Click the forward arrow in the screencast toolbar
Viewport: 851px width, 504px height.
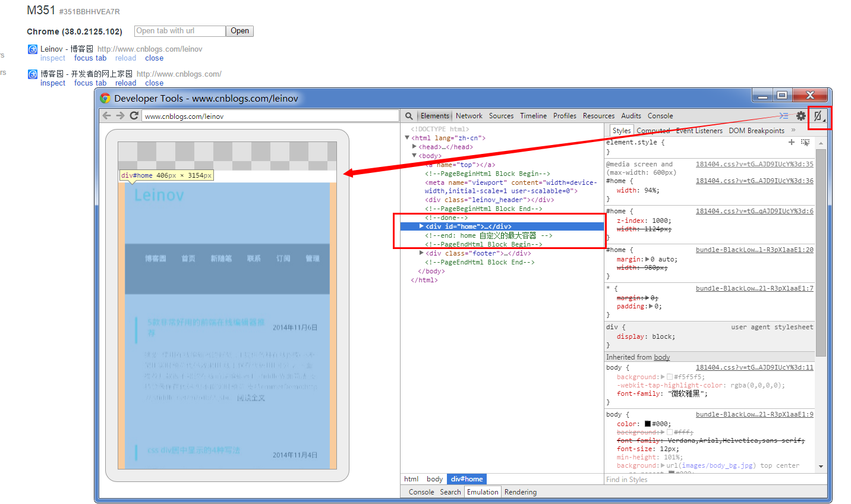120,116
